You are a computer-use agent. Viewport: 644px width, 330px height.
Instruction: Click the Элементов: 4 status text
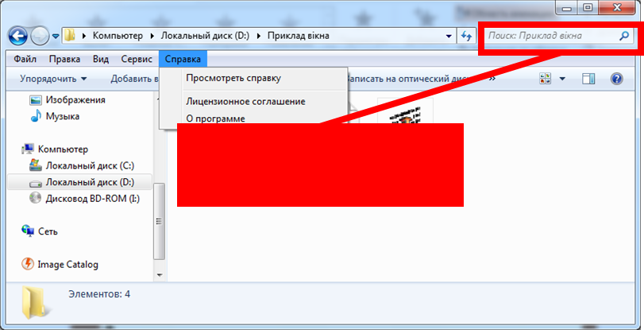coord(99,293)
